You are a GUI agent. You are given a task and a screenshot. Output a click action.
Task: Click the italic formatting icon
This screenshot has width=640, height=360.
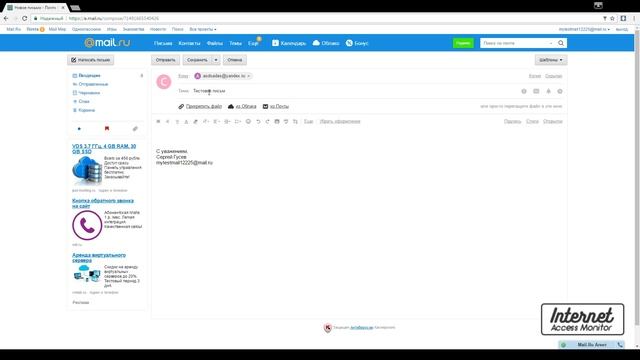coord(167,121)
